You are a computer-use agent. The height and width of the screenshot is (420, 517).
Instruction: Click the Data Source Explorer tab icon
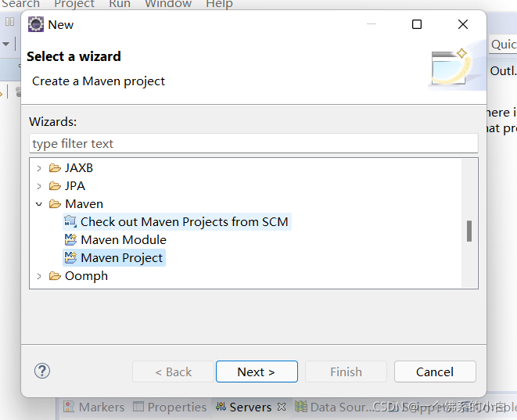coord(300,407)
